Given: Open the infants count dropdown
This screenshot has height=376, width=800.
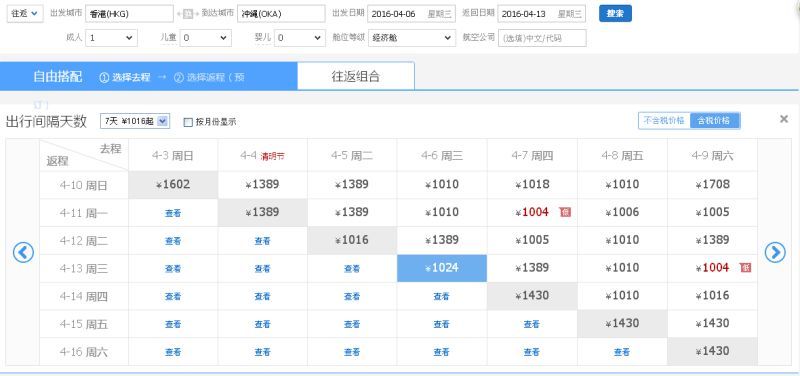Looking at the screenshot, I should tap(299, 38).
